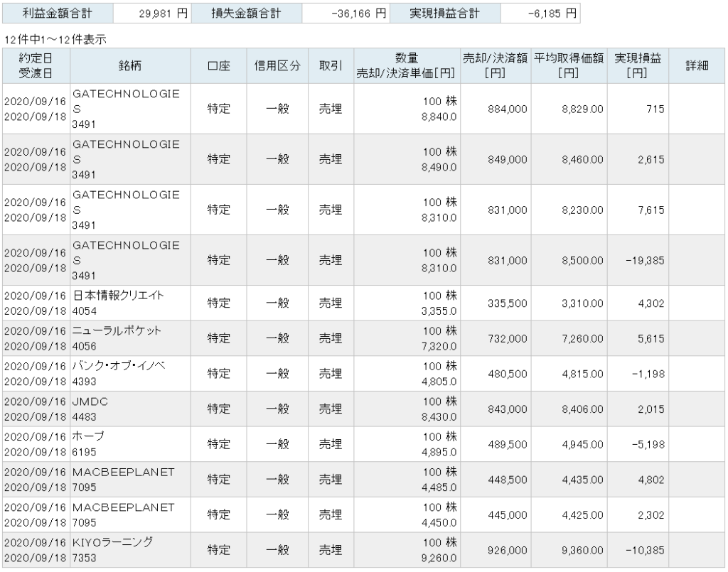728x572 pixels.
Task: Click the 損失金額合計 label
Action: (247, 14)
